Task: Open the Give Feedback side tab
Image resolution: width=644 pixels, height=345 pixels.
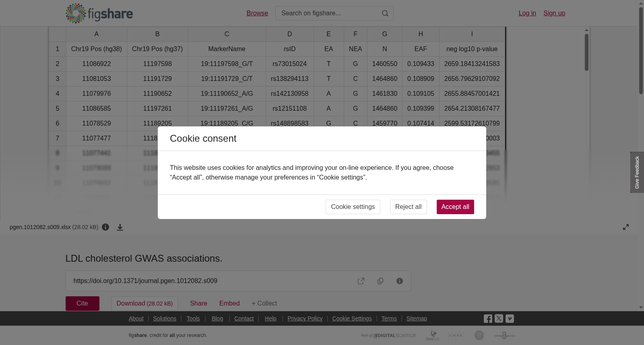Action: click(x=637, y=172)
